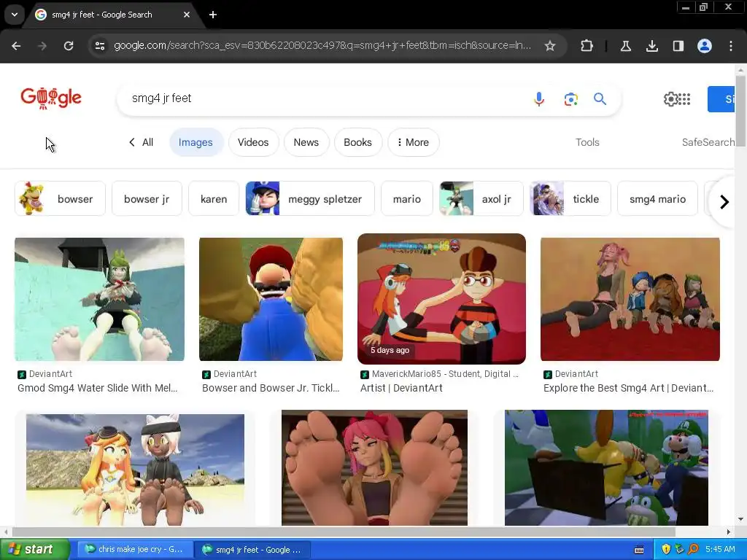Start voice search with microphone icon

click(x=539, y=99)
